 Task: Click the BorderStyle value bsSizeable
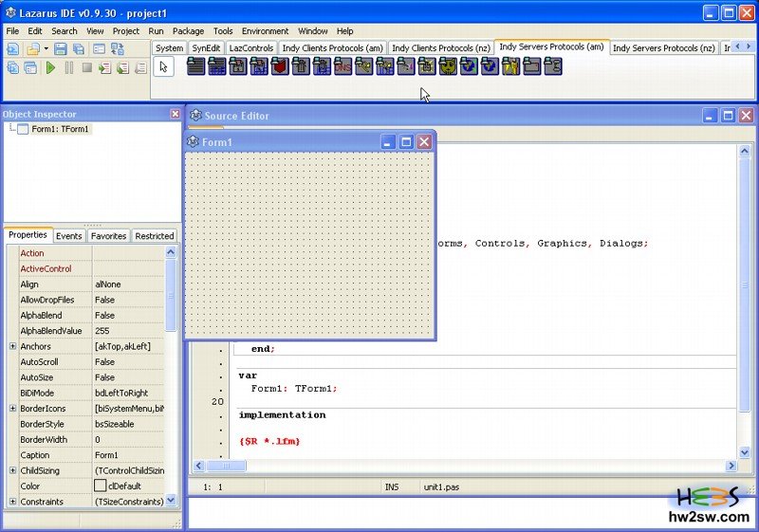pyautogui.click(x=128, y=424)
